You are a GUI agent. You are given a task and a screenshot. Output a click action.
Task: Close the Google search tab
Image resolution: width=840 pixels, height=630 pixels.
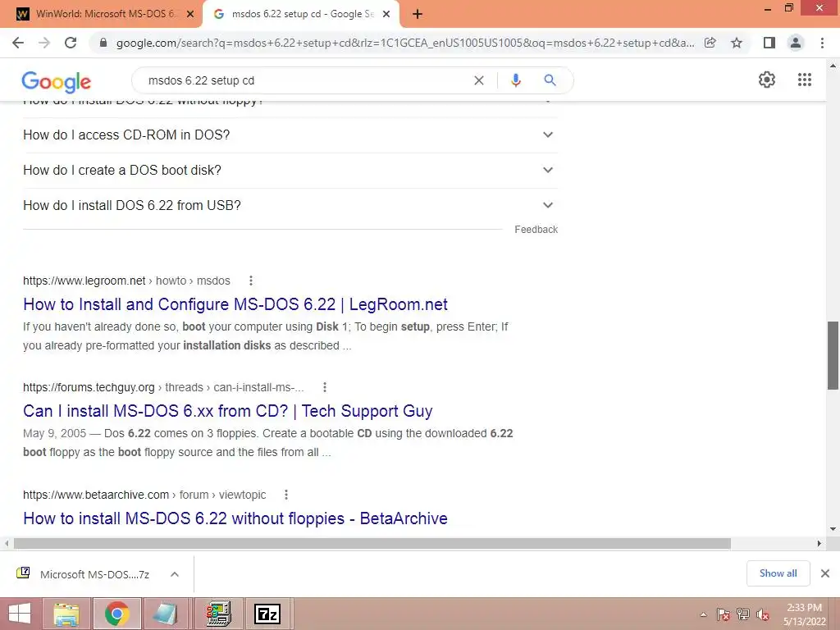click(386, 15)
